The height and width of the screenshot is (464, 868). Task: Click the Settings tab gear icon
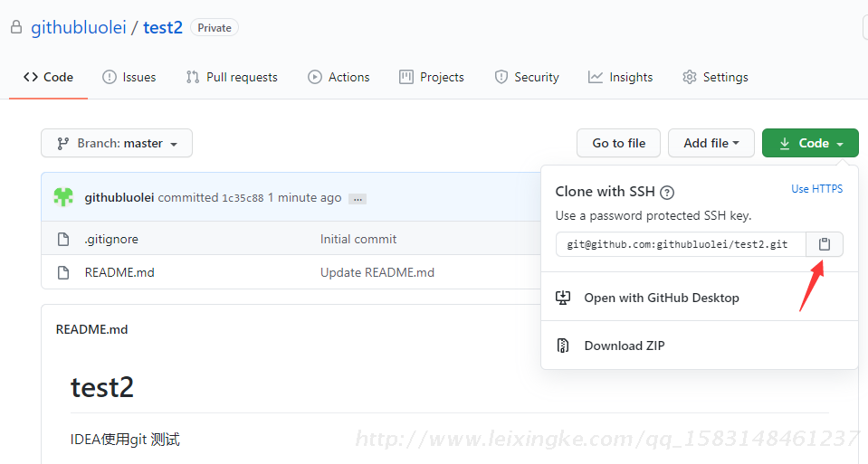tap(689, 77)
